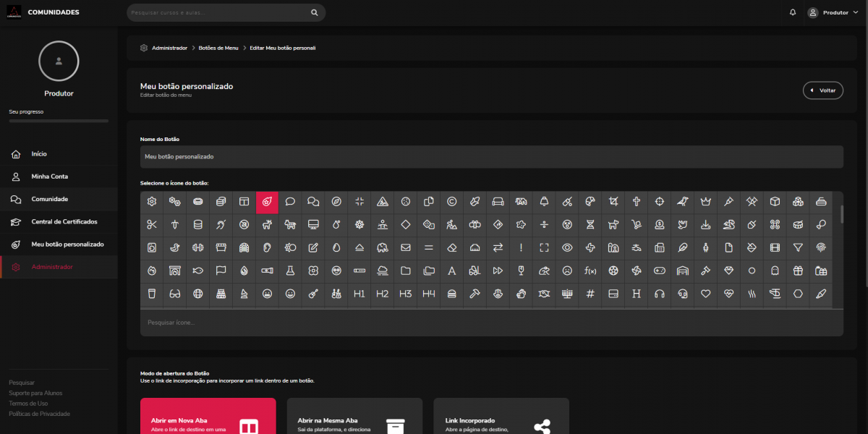Open the Termos de Uso link
The image size is (868, 434).
[x=28, y=404]
